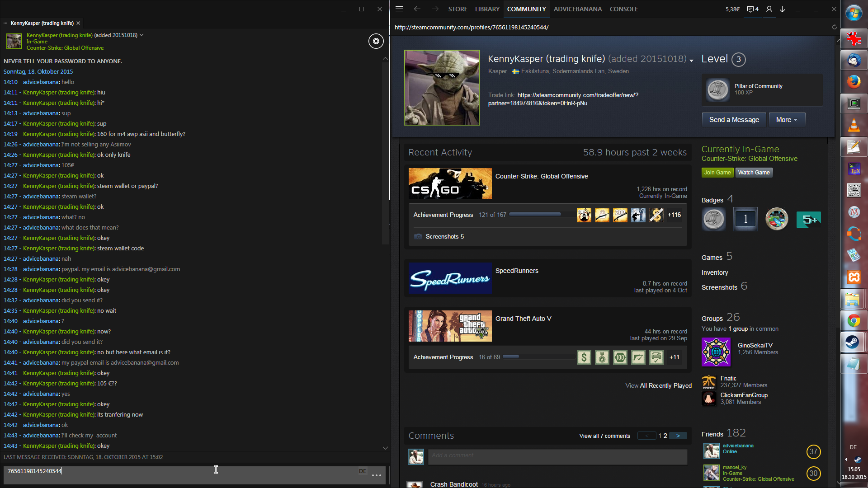
Task: Open the More dropdown on profile
Action: pos(787,120)
